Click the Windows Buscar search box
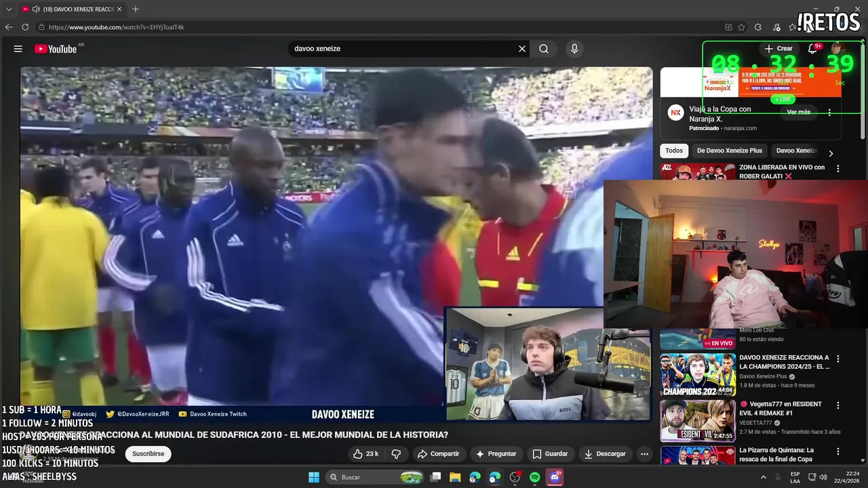868x488 pixels. point(375,477)
